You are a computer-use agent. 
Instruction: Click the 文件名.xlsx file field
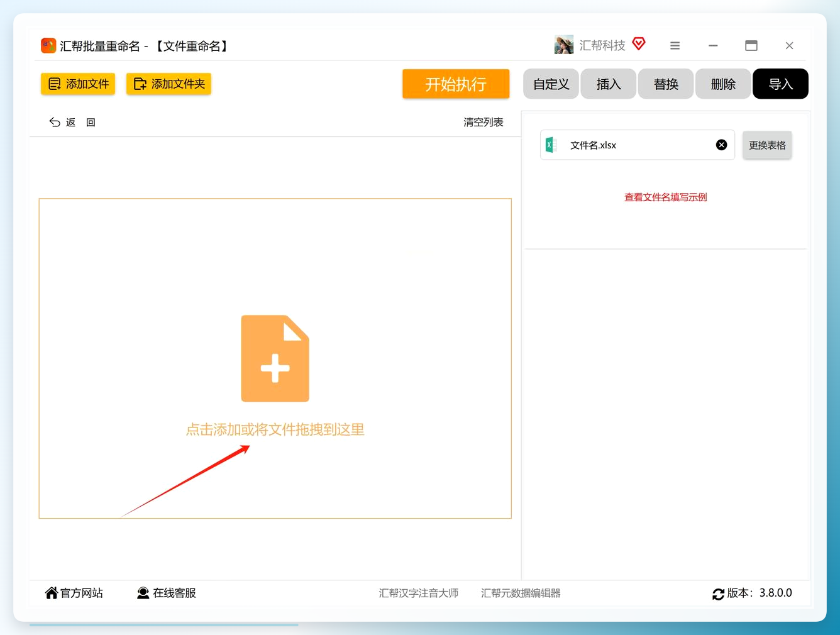point(638,145)
